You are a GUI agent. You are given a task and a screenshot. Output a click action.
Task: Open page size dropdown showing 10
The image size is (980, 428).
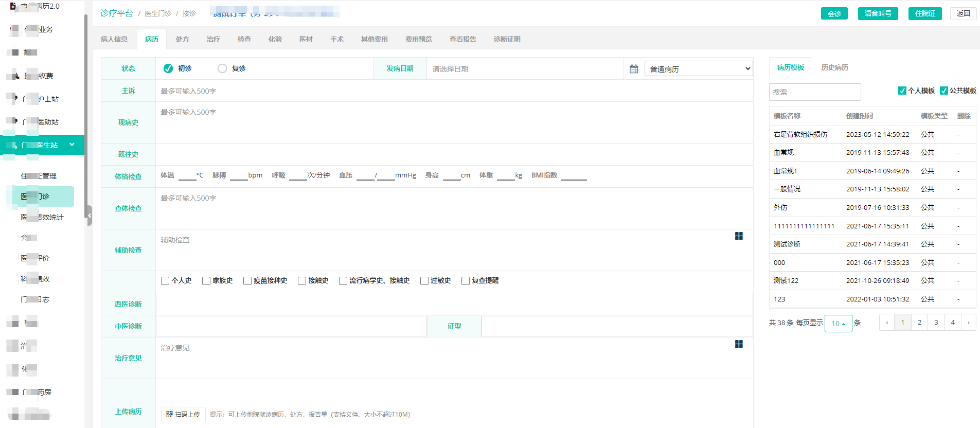click(838, 324)
